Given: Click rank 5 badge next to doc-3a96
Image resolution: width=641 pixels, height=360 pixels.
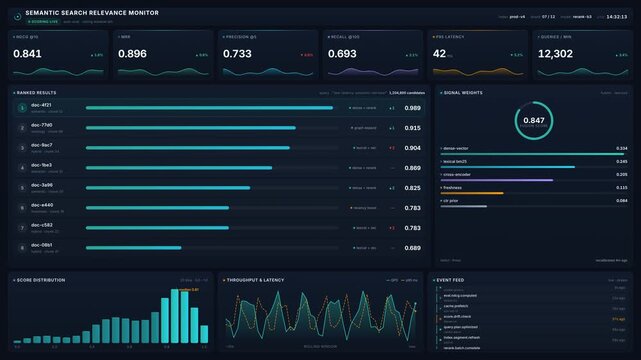Looking at the screenshot, I should (22, 188).
